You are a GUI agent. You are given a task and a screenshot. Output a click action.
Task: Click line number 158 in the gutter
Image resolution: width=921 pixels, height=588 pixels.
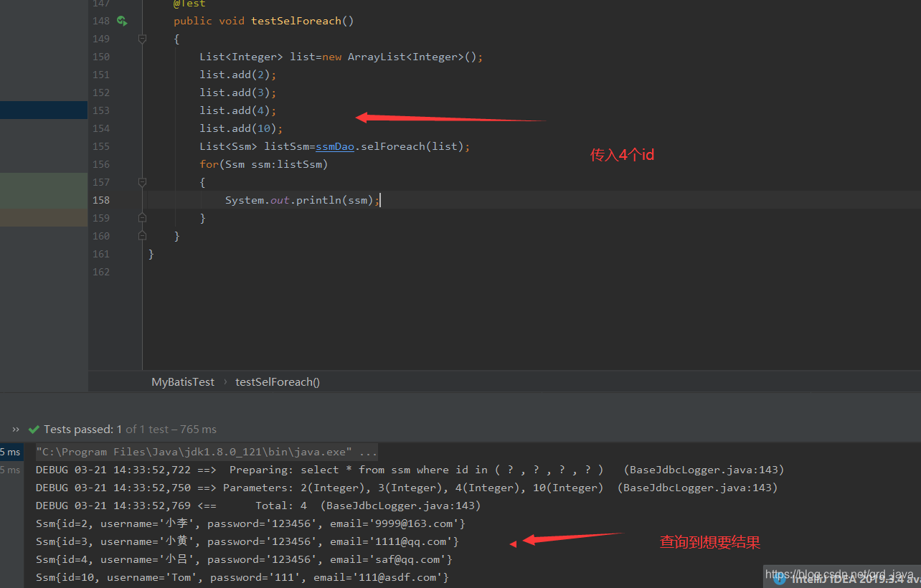point(101,200)
